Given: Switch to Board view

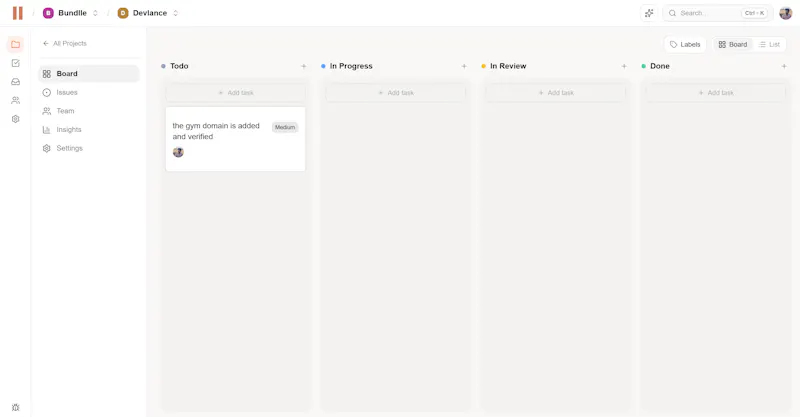Looking at the screenshot, I should (733, 44).
